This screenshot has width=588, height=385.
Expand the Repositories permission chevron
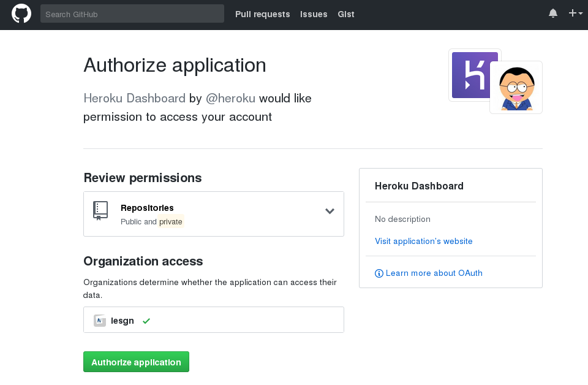(330, 212)
